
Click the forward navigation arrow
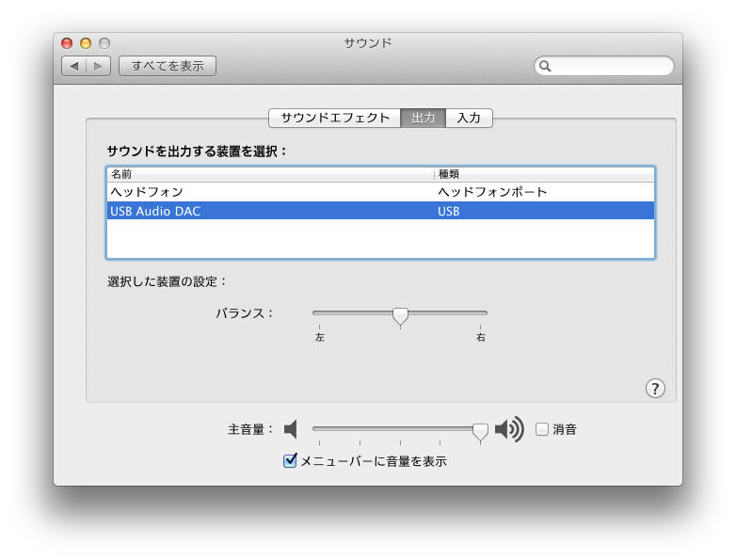(100, 66)
